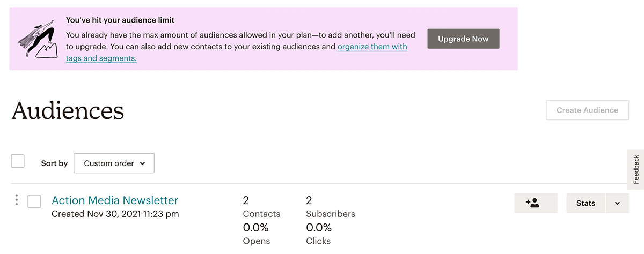Click the Upgrade Now button

pos(463,39)
